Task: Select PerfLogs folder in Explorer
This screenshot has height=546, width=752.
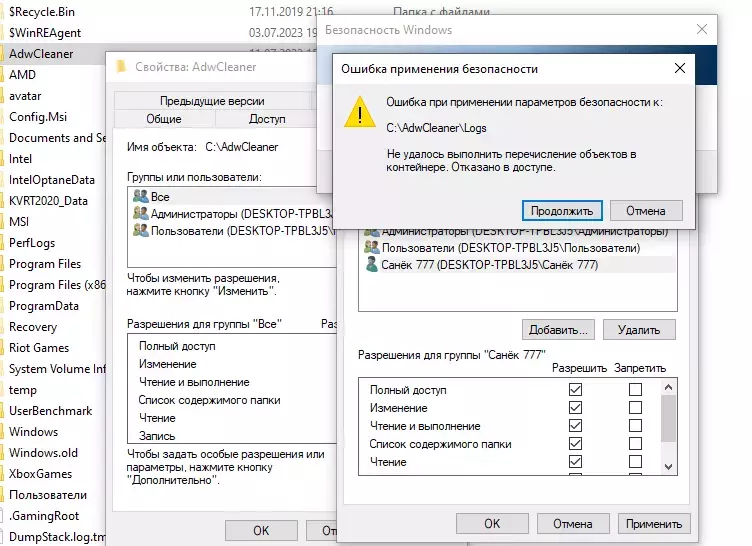Action: click(32, 243)
